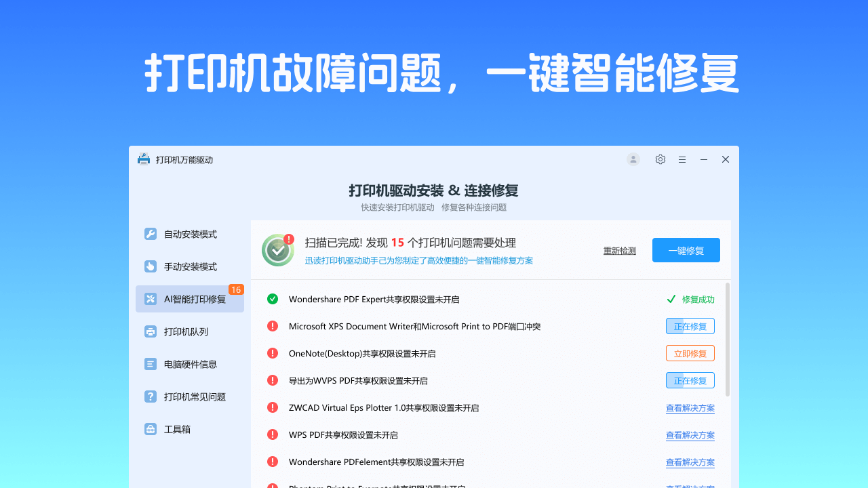Viewport: 868px width, 488px height.
Task: Click the orange 16 notification badge
Action: (x=235, y=289)
